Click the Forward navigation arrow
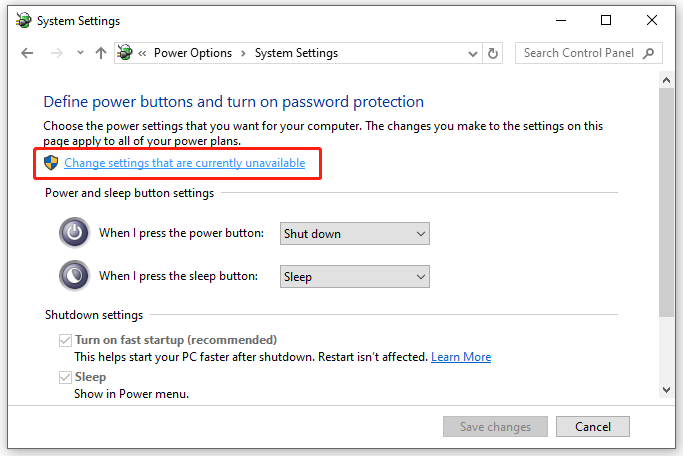The height and width of the screenshot is (456, 683). point(55,54)
